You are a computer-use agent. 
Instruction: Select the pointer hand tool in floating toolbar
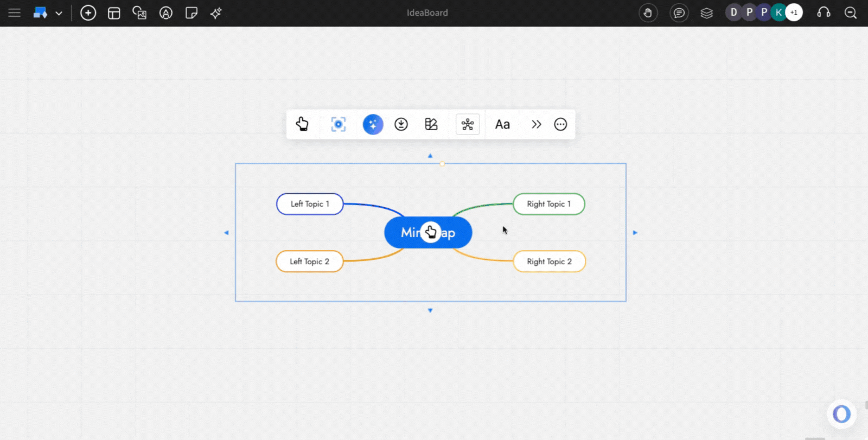click(302, 124)
